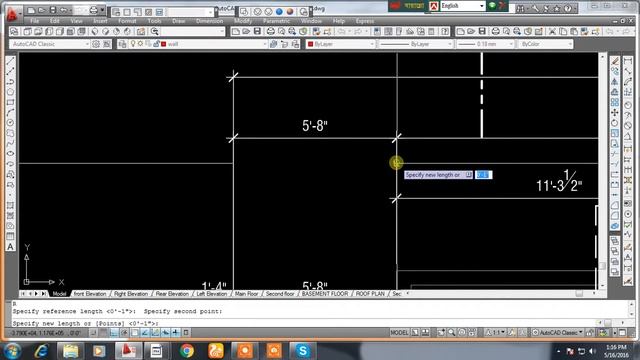Click the Help question mark icon in the toolbar
This screenshot has height=360, width=640.
(x=444, y=31)
